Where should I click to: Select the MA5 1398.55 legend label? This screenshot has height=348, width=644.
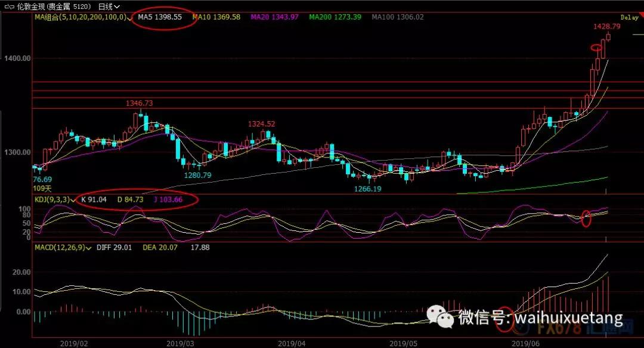[160, 17]
